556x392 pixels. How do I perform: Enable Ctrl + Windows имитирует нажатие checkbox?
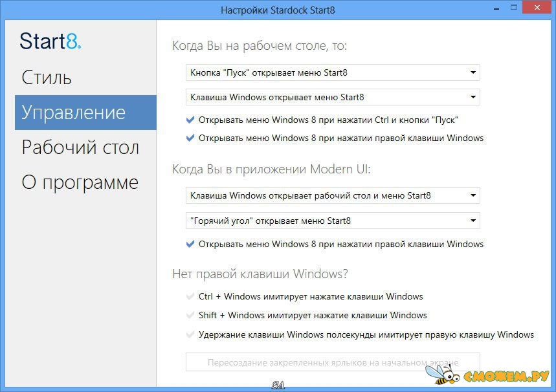click(190, 296)
